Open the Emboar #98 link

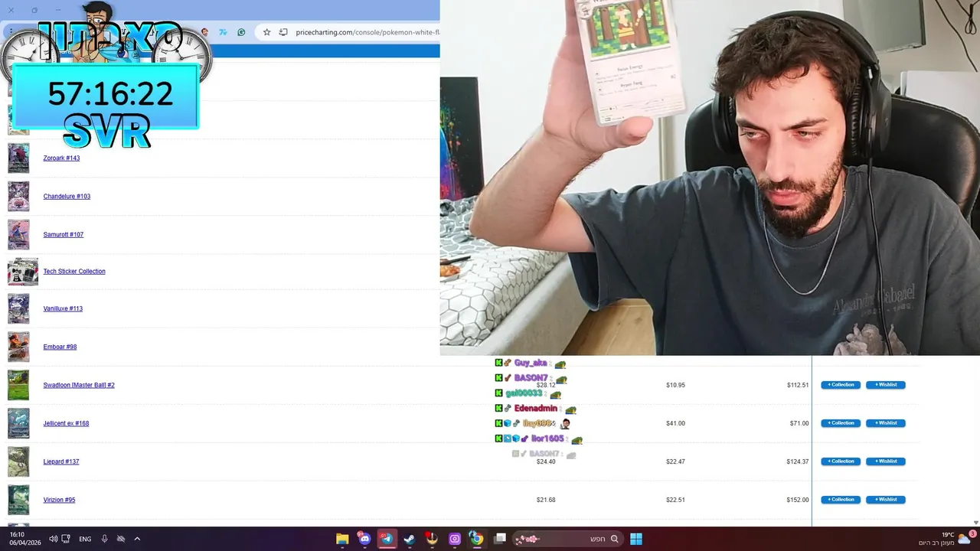60,347
